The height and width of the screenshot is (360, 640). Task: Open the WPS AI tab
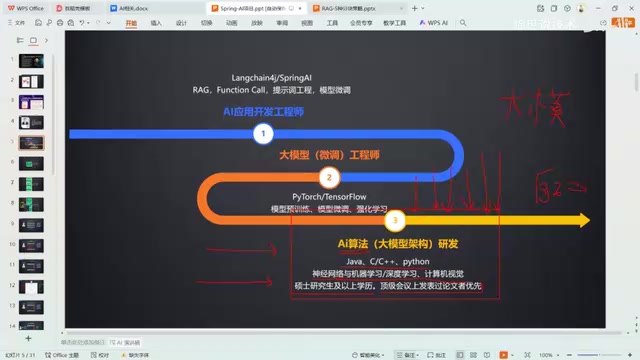tap(433, 23)
